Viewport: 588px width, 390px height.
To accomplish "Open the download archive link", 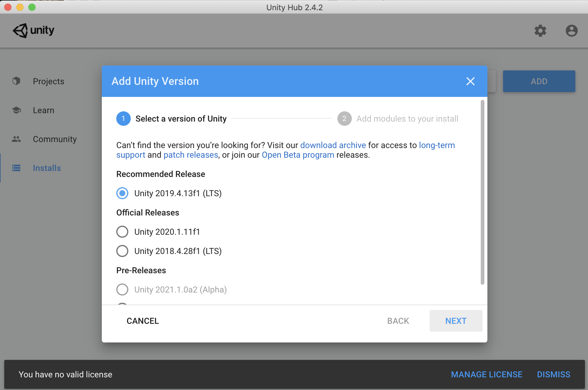I will (x=333, y=145).
